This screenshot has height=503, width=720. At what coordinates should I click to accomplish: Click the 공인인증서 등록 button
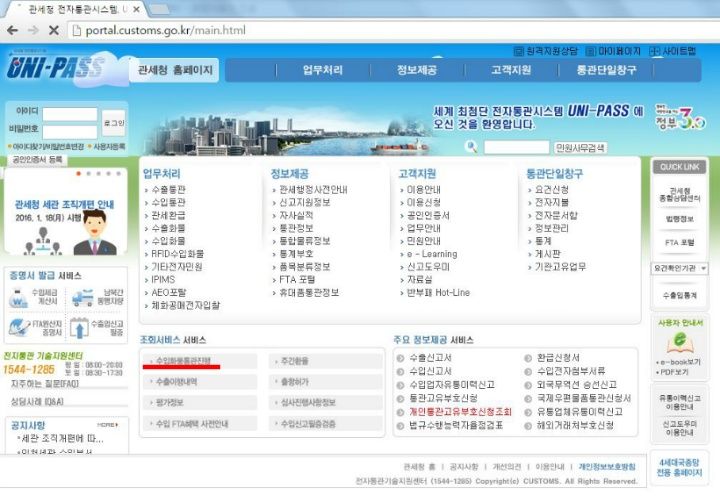pos(37,159)
